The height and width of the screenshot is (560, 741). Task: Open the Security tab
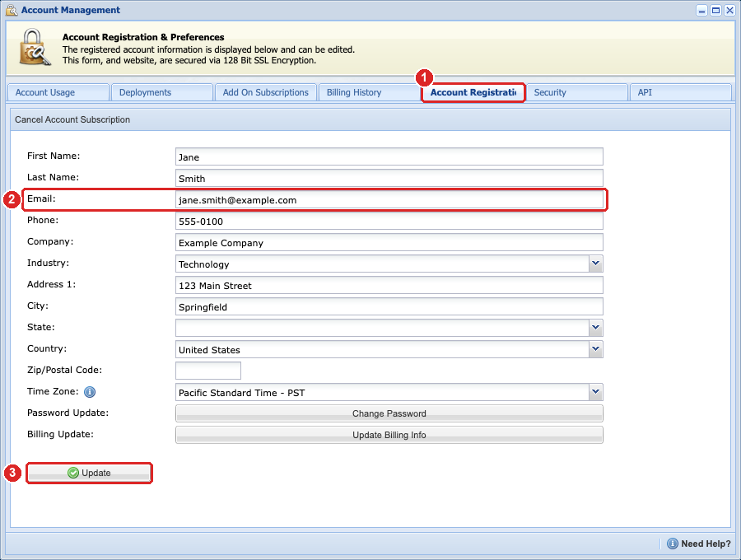[x=576, y=92]
